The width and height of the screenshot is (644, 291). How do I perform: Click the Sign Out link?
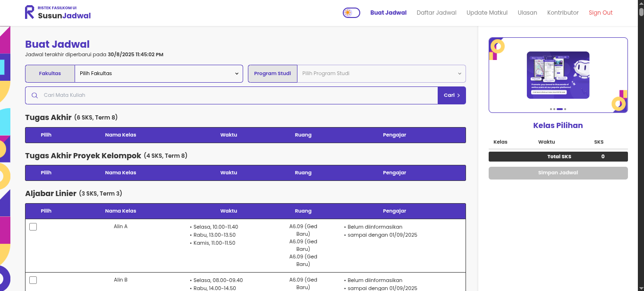click(x=601, y=13)
